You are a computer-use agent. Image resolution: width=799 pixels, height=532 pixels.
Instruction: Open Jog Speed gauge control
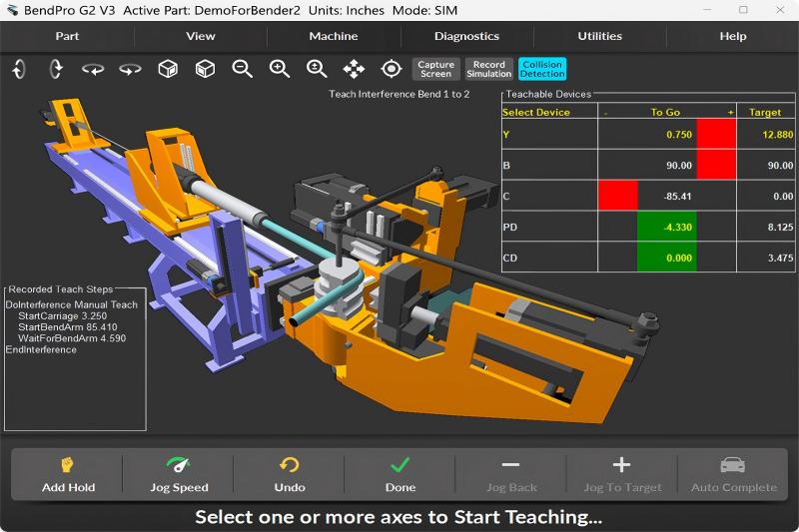click(x=179, y=474)
